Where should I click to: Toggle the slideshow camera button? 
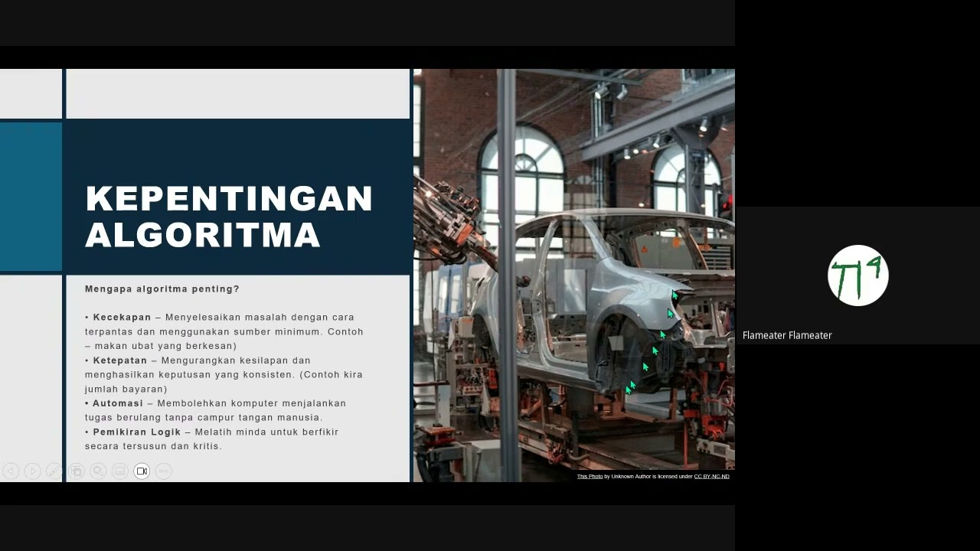coord(142,471)
